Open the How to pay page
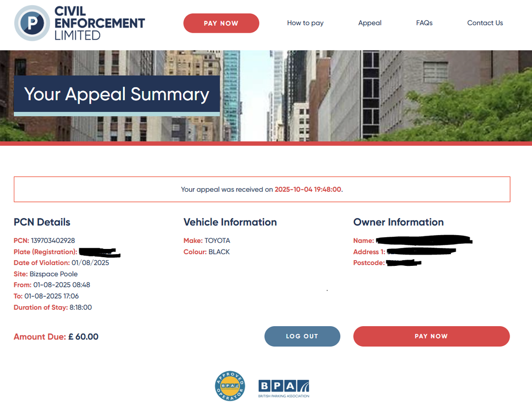532x409 pixels. 306,22
